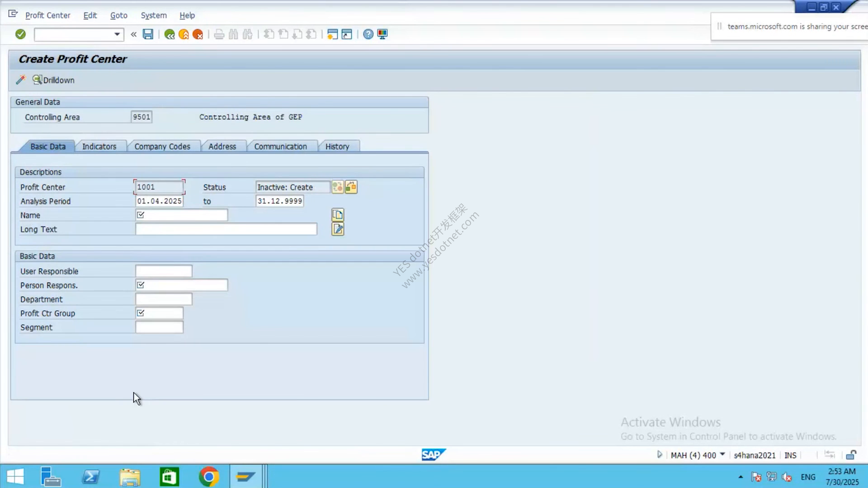Switch to the Company Codes tab
This screenshot has width=868, height=488.
[162, 146]
